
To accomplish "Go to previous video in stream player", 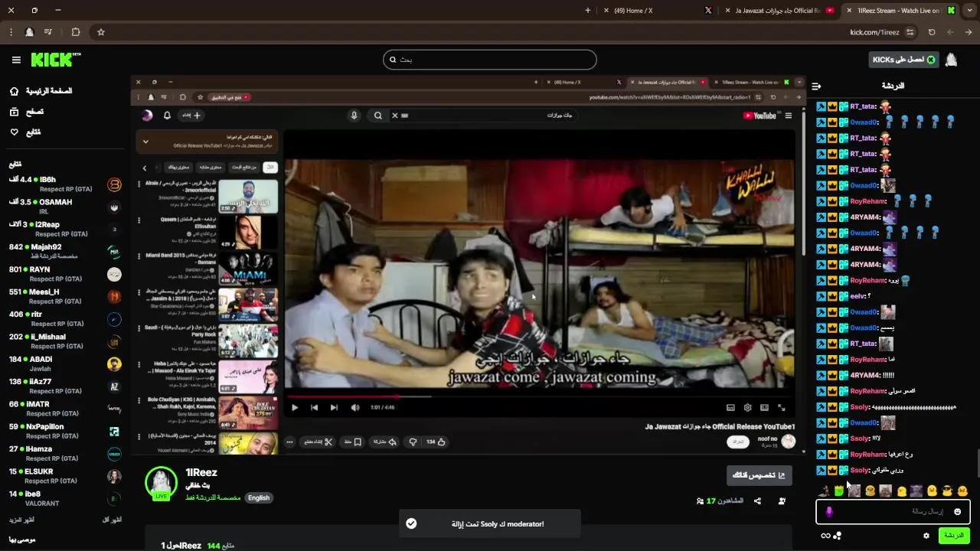I will (x=314, y=408).
